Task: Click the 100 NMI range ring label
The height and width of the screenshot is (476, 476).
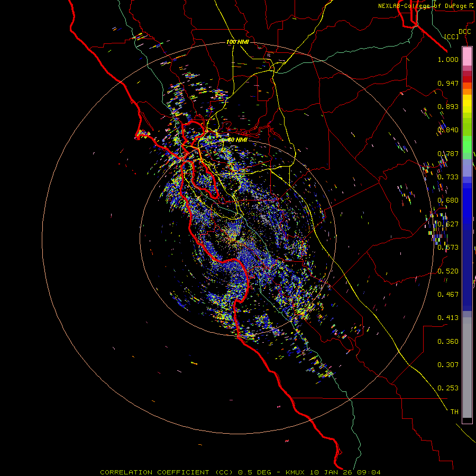Action: (237, 42)
